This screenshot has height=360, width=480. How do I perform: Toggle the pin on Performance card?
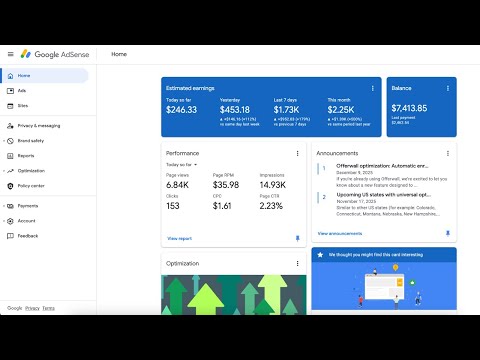click(298, 238)
